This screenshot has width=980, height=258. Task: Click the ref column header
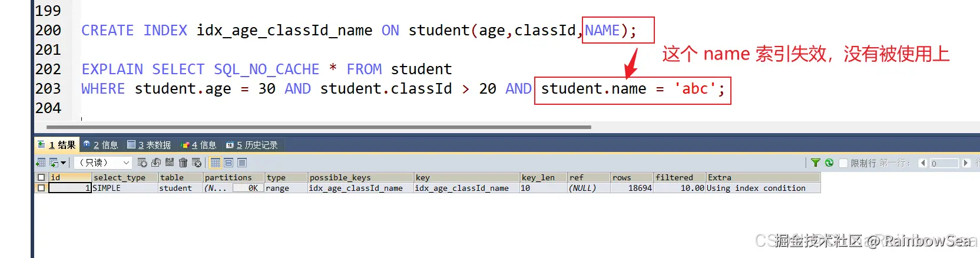pos(589,177)
